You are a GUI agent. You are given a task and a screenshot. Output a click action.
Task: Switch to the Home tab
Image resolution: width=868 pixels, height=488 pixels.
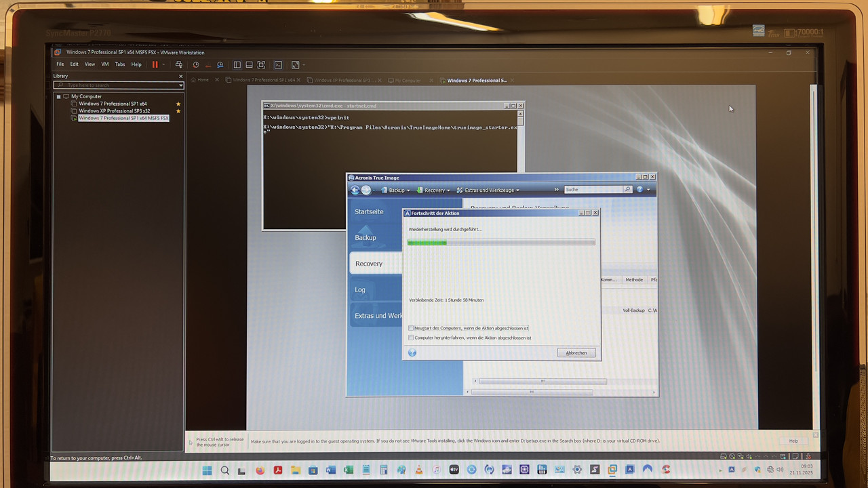(x=203, y=80)
